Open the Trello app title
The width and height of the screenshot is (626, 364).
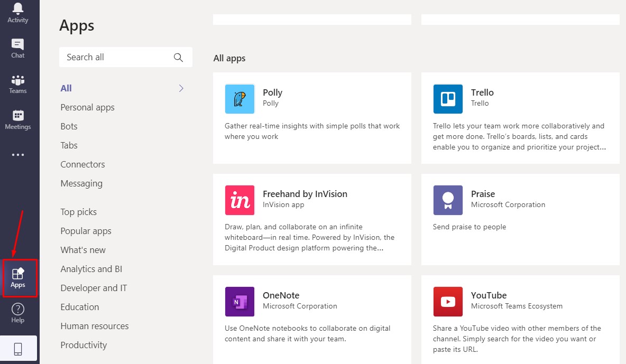click(x=482, y=92)
